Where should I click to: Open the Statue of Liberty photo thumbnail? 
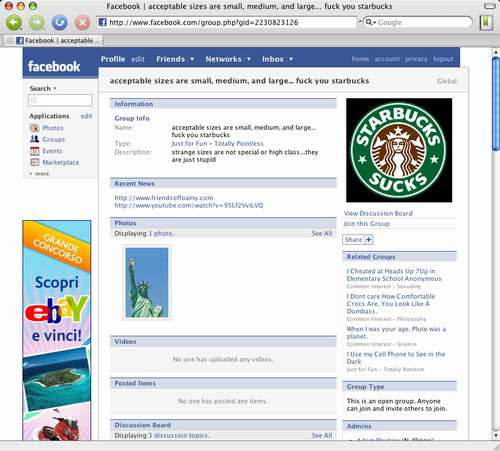click(x=147, y=283)
